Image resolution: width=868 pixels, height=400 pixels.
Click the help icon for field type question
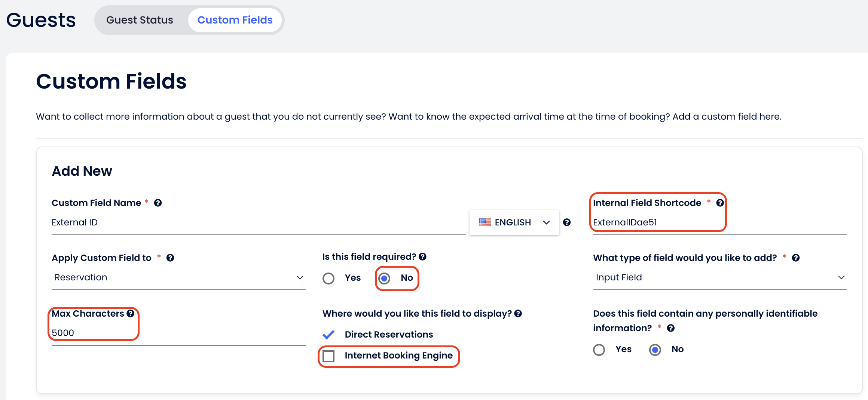pos(795,258)
